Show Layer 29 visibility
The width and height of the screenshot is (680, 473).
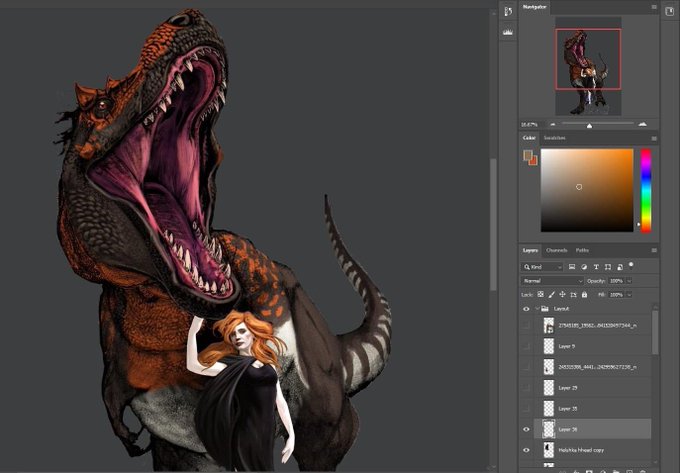(x=526, y=388)
